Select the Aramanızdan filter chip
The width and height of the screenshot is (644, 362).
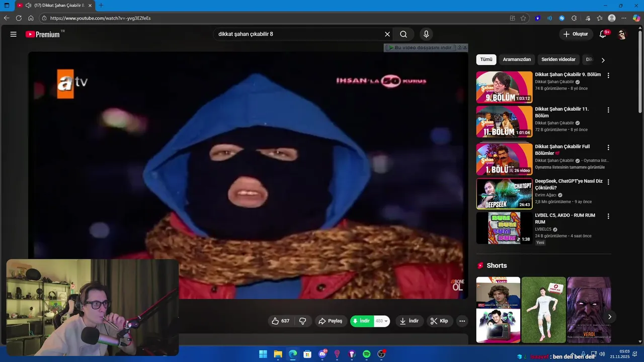tap(517, 59)
